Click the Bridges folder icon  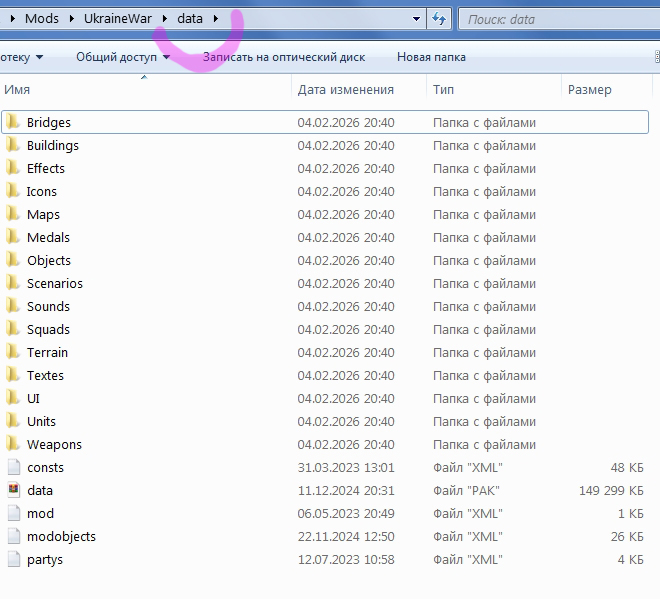13,123
